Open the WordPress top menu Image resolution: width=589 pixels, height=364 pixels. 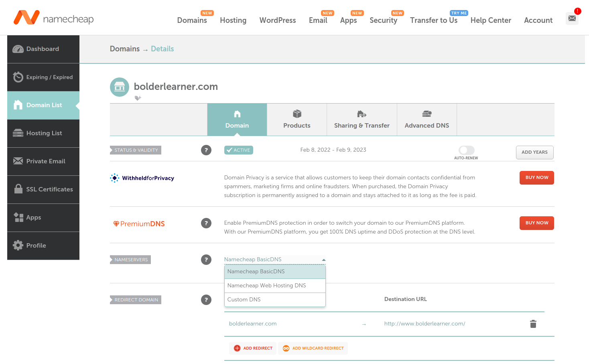[278, 20]
